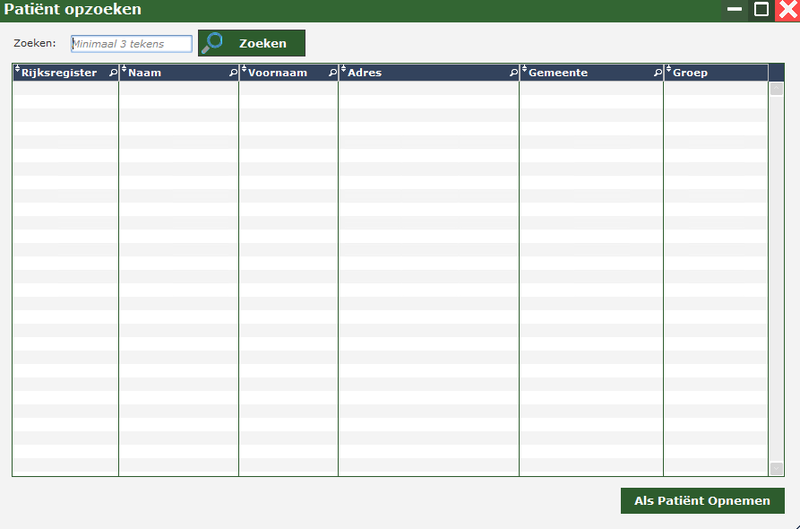Screen dimensions: 800x529
Task: Open the Naam column filter magnifier
Action: 233,73
